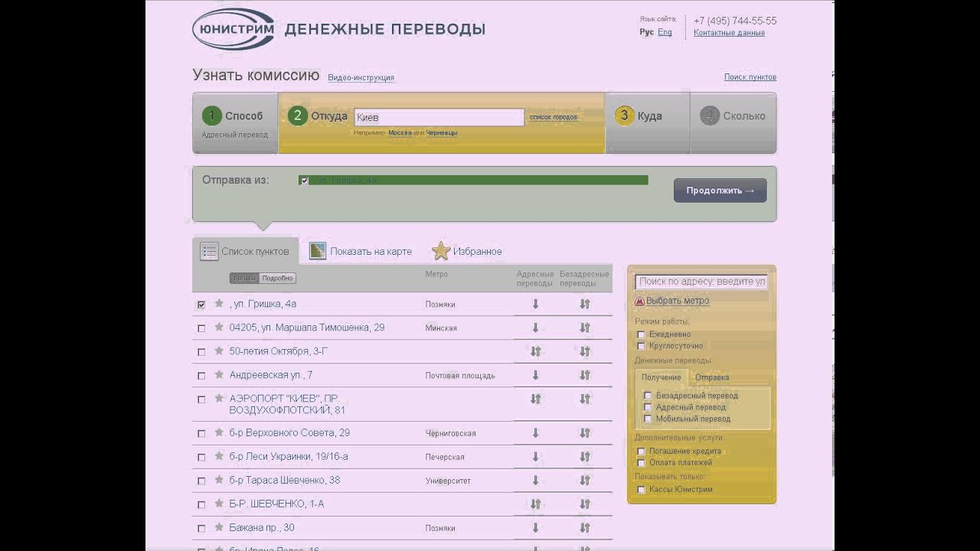Viewport: 980px width, 551px height.
Task: Switch site language to Eng
Action: tap(665, 32)
